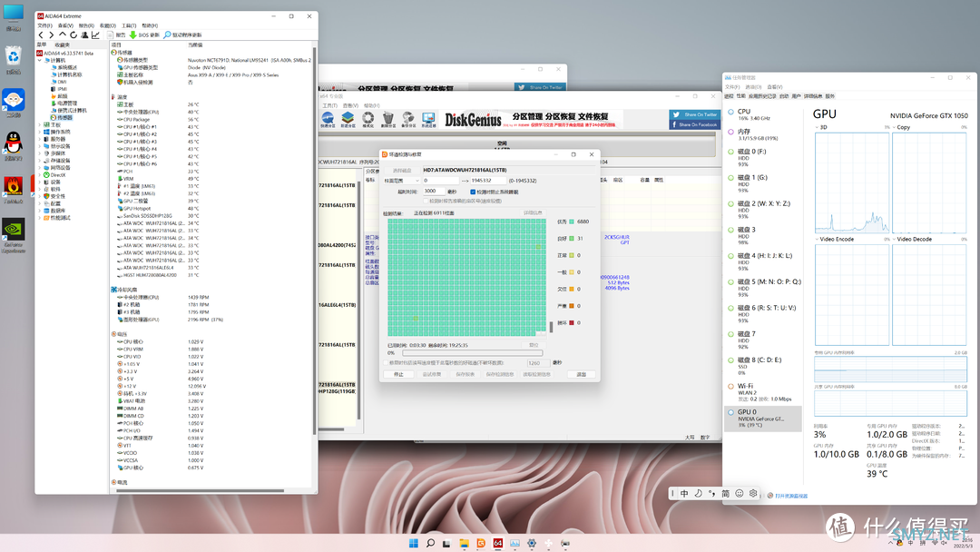Click DiskGenius backup partition toolbar icon
This screenshot has width=980, height=552.
click(x=408, y=120)
